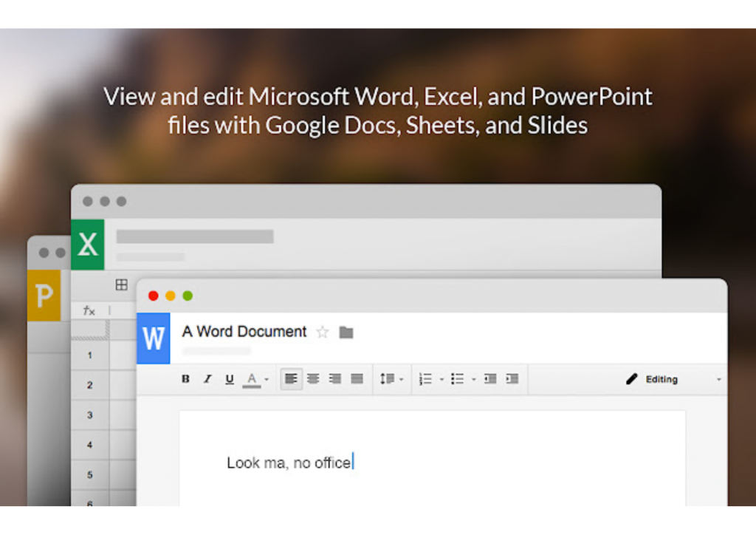Toggle italic formatting in the Word toolbar

coord(207,379)
